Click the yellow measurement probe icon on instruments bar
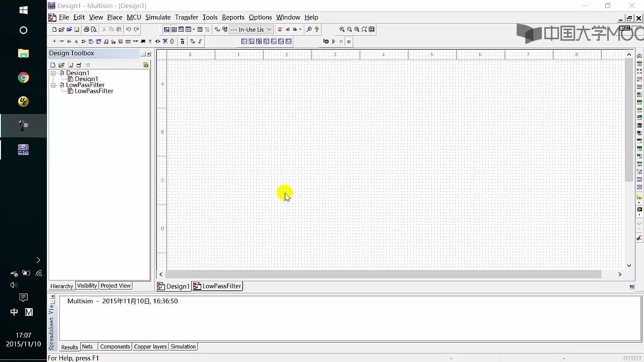 (639, 198)
